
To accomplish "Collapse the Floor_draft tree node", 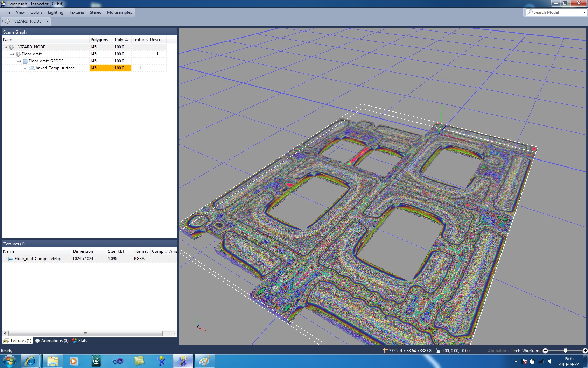I will pos(13,54).
